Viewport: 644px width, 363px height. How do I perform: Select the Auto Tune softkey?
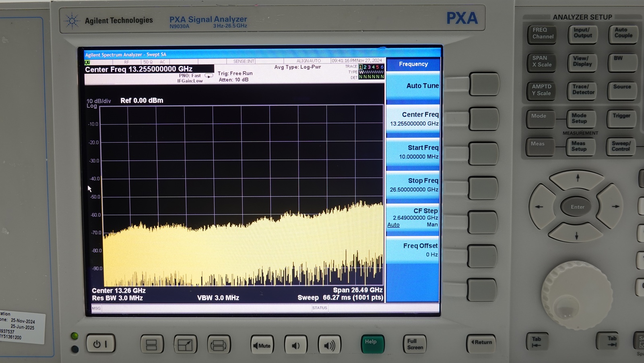tap(413, 86)
